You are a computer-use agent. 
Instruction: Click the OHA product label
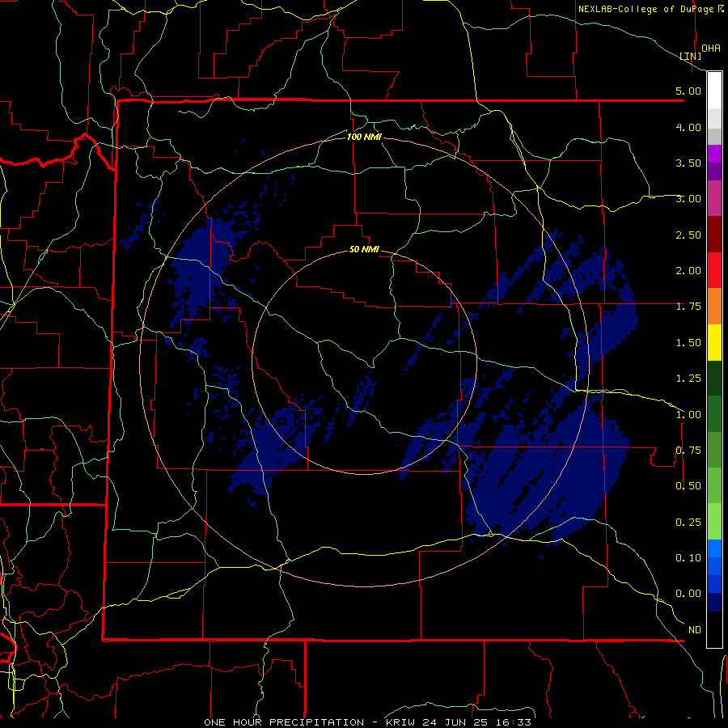(x=711, y=49)
